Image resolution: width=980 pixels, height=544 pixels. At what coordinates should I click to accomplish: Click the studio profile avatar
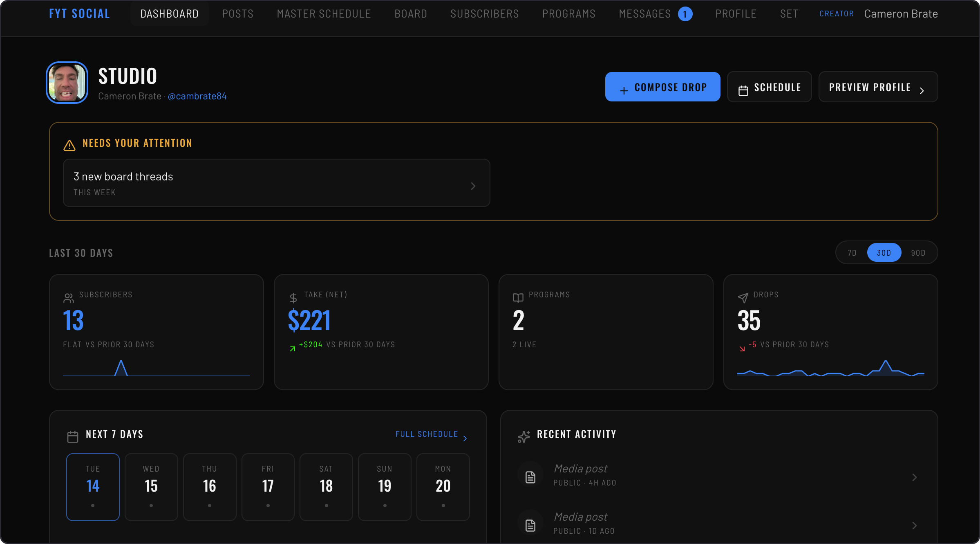[67, 83]
